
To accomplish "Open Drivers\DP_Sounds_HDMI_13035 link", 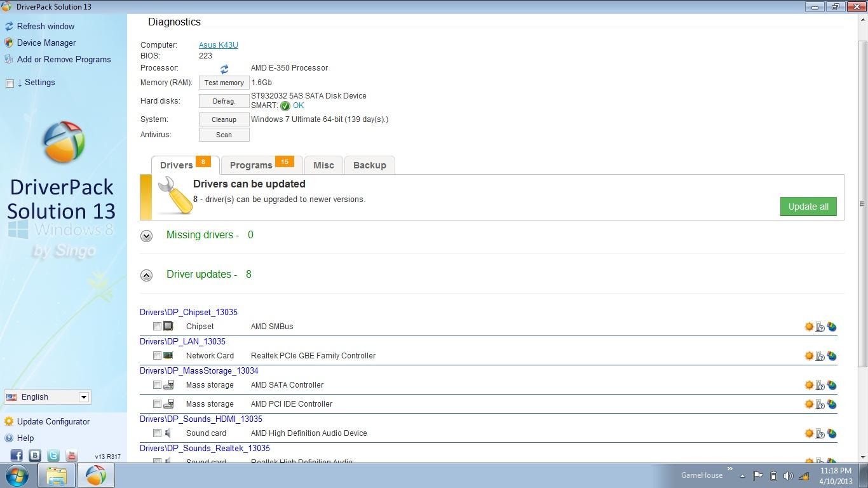I will coord(201,419).
